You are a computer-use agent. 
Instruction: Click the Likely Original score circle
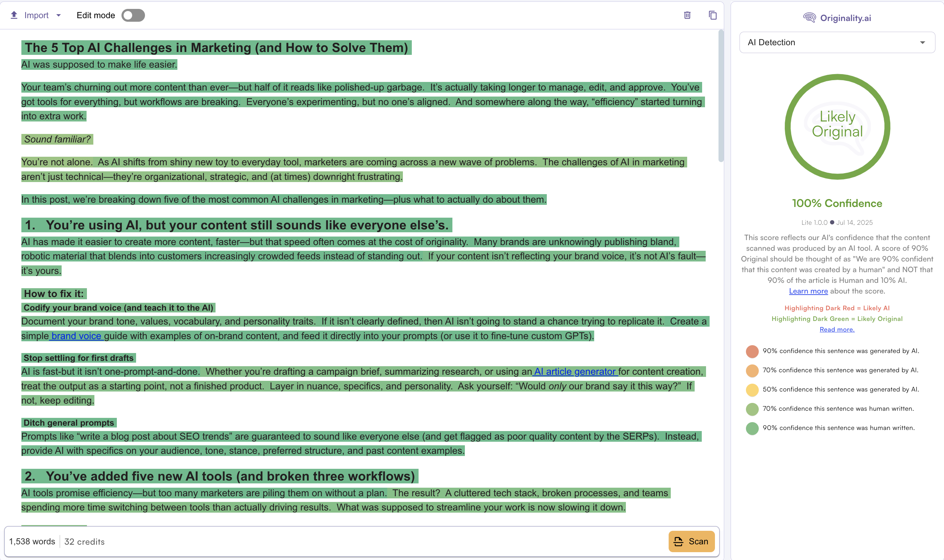pos(837,126)
